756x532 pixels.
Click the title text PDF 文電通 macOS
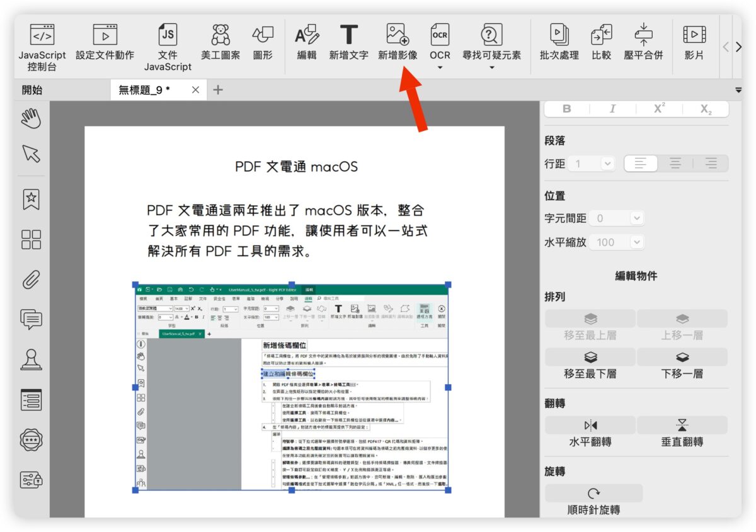pos(296,167)
